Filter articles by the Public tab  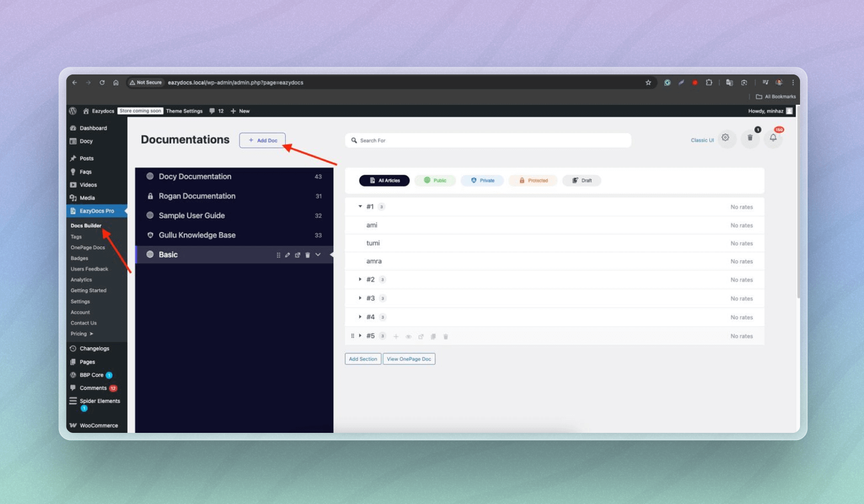(435, 180)
